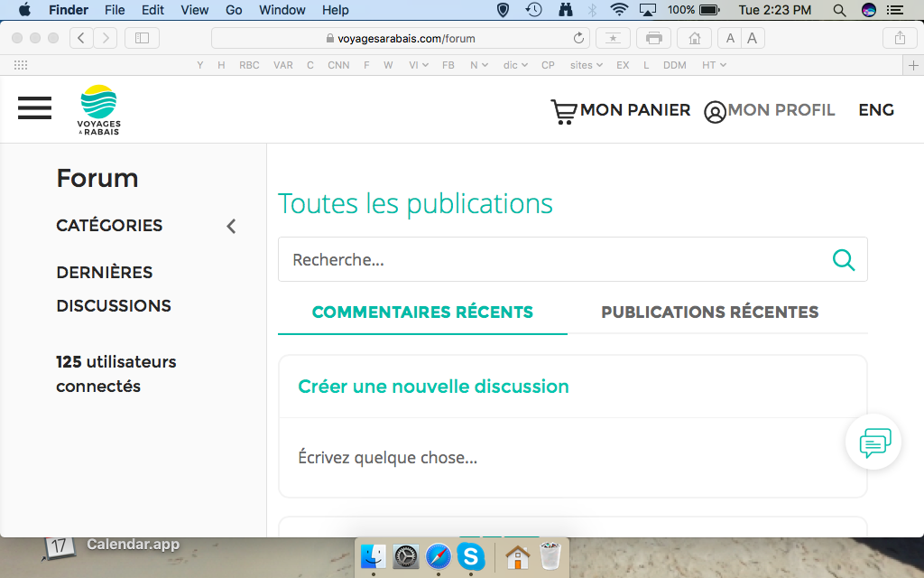Show favorites grid icon in bookmarks bar
The height and width of the screenshot is (578, 924).
click(21, 65)
